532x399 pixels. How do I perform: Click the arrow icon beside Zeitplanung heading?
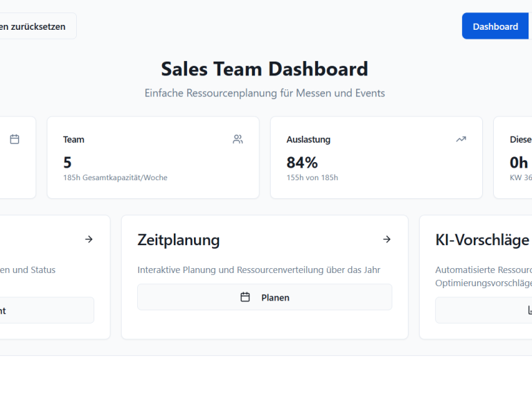click(387, 239)
